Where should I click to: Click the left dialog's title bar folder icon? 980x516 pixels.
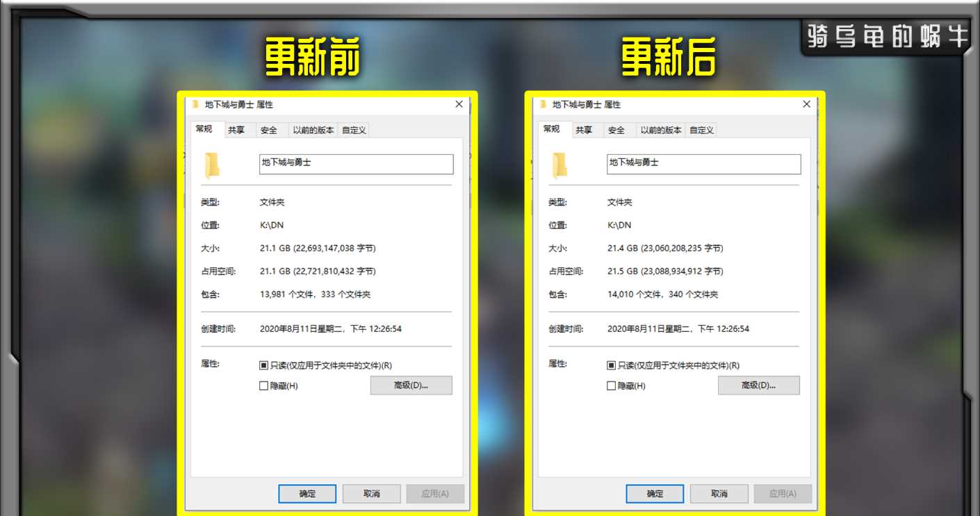196,104
